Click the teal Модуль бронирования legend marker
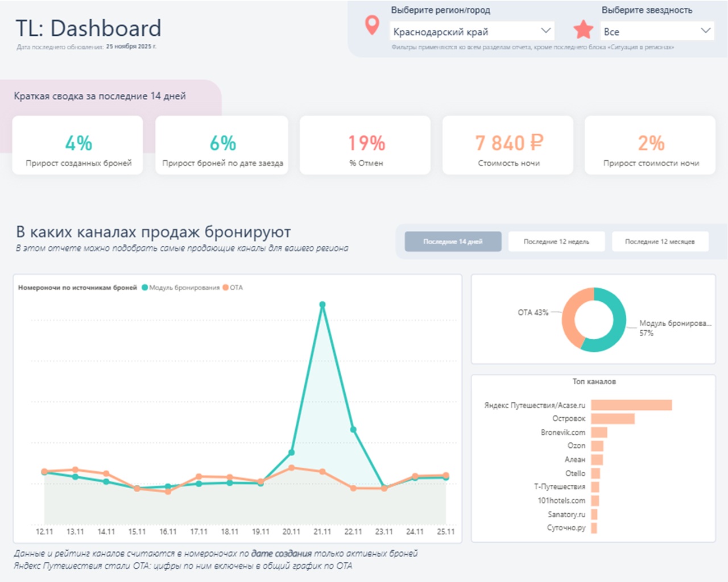The image size is (728, 582). tap(145, 288)
